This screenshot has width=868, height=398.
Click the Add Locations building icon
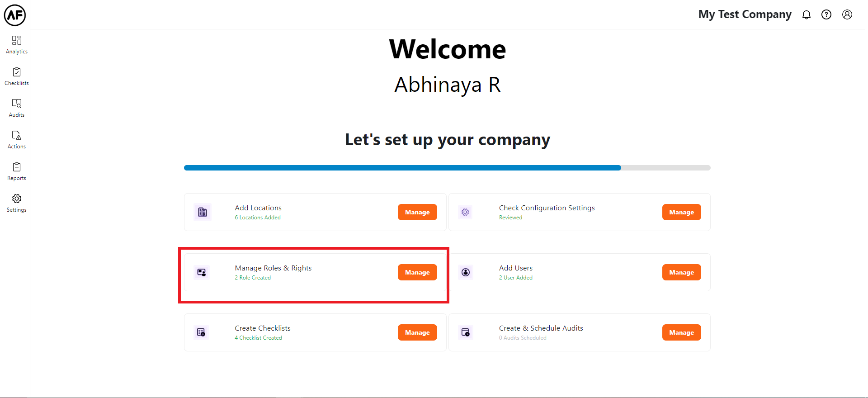pos(202,212)
